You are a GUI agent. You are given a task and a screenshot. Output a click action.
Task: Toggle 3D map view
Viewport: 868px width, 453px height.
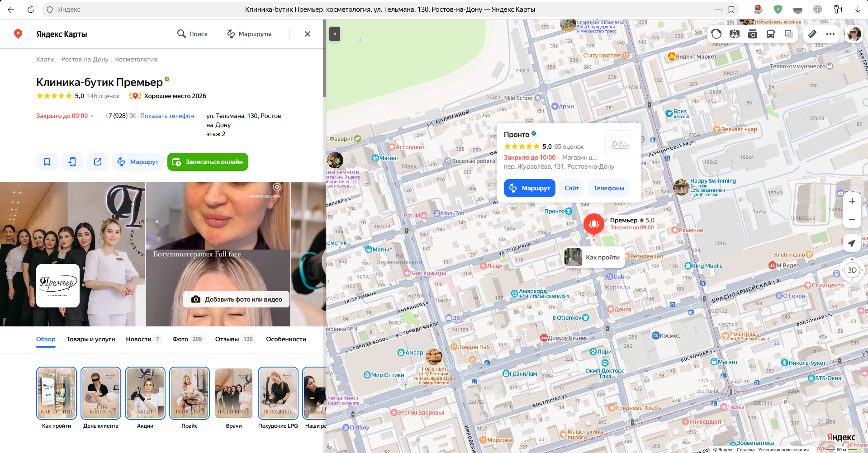[852, 270]
